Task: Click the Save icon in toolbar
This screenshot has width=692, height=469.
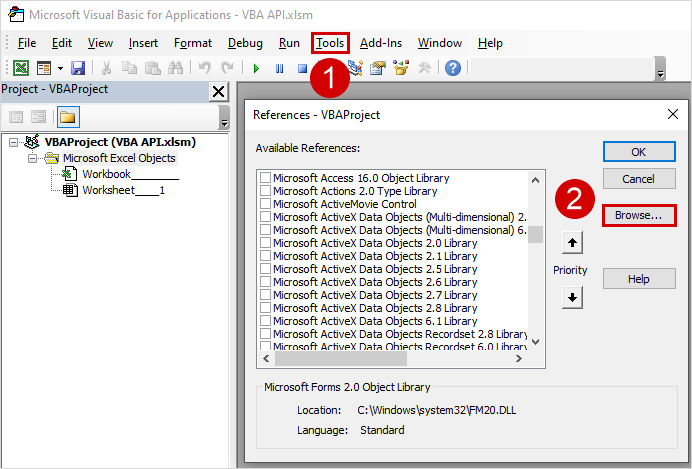Action: [x=78, y=68]
